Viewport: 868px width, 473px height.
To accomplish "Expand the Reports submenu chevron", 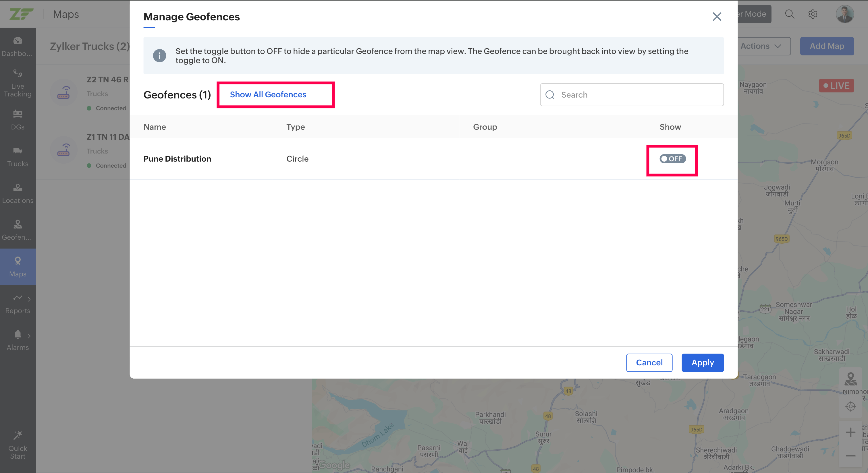I will (29, 299).
